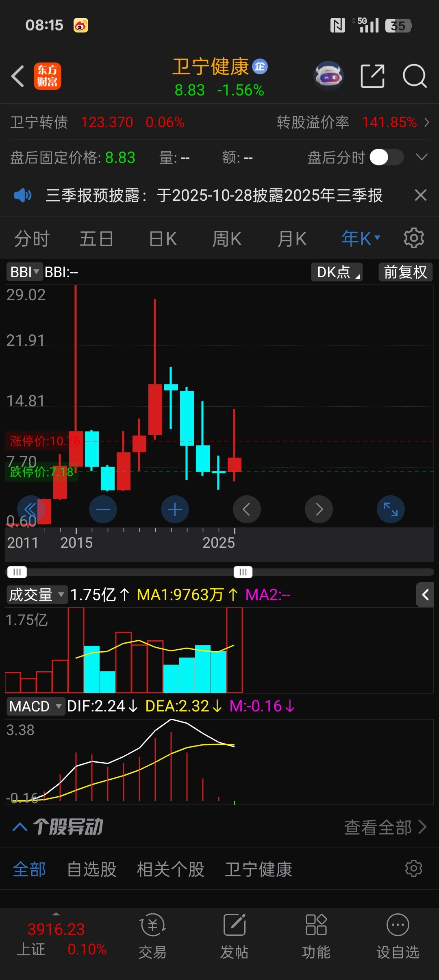The height and width of the screenshot is (980, 439).
Task: Select the 全部 alerts tab
Action: 29,869
